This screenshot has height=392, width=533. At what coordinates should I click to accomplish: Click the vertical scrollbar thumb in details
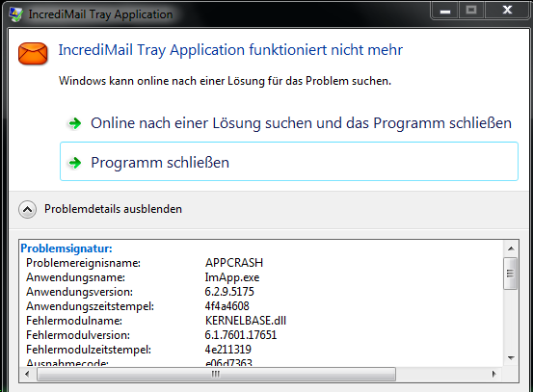pos(510,274)
